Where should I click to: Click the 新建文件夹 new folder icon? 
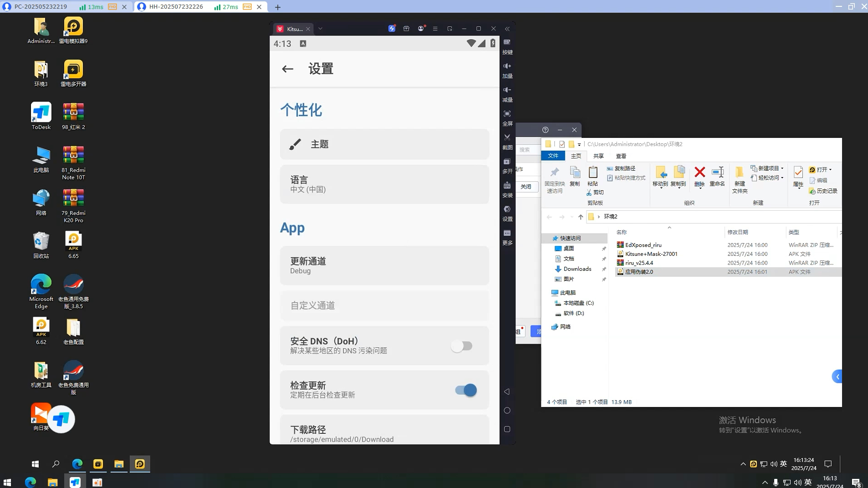coord(740,173)
